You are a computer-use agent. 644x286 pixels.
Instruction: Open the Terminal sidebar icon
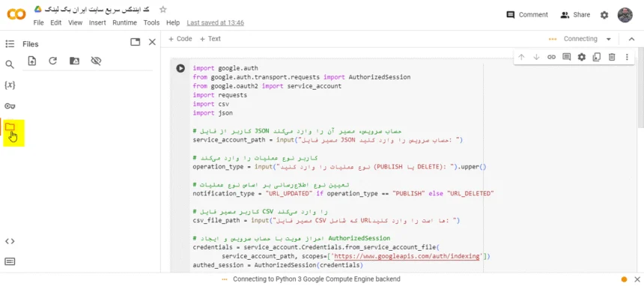point(10,261)
